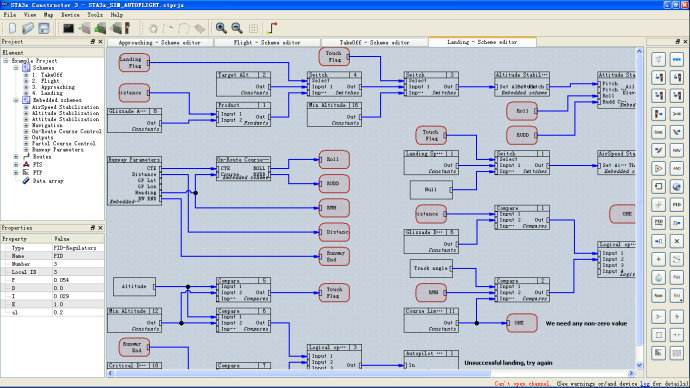Float the element palette panel
Viewport: 690px width, 388px height.
[x=677, y=41]
